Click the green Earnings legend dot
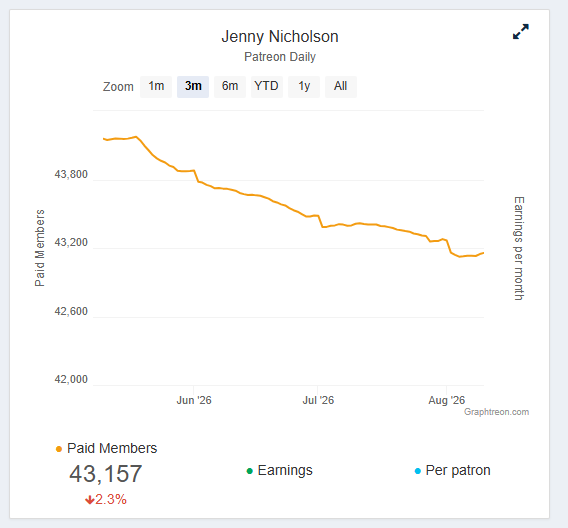 click(249, 471)
